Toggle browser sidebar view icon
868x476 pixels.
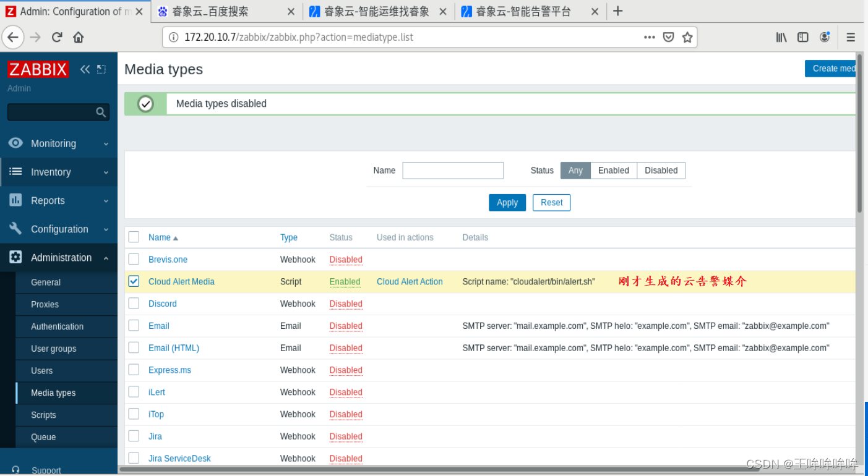click(803, 37)
